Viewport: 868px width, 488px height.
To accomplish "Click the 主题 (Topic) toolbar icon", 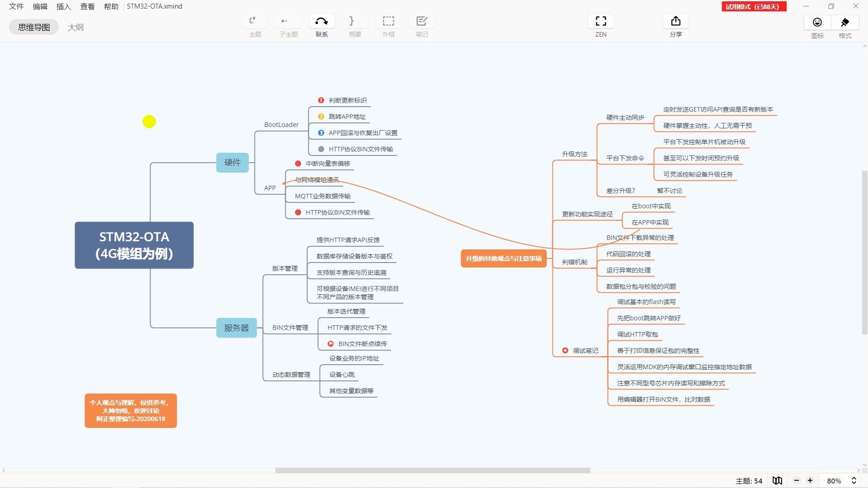I will tap(255, 21).
